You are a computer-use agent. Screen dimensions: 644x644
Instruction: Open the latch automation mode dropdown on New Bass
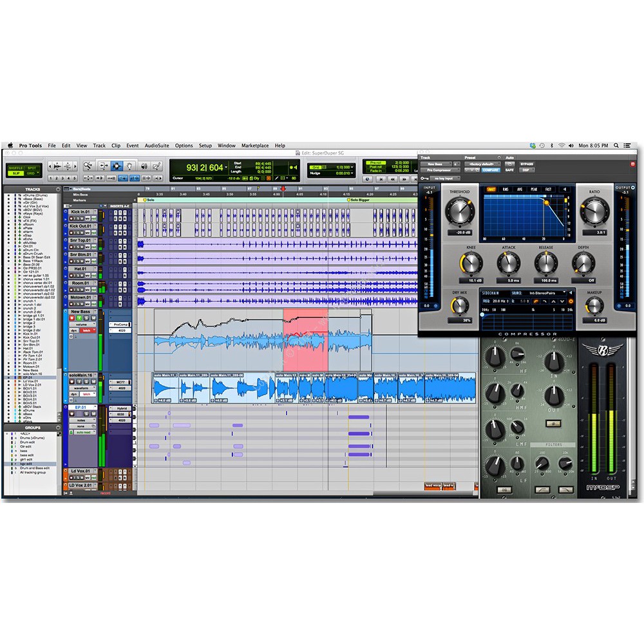(x=88, y=330)
